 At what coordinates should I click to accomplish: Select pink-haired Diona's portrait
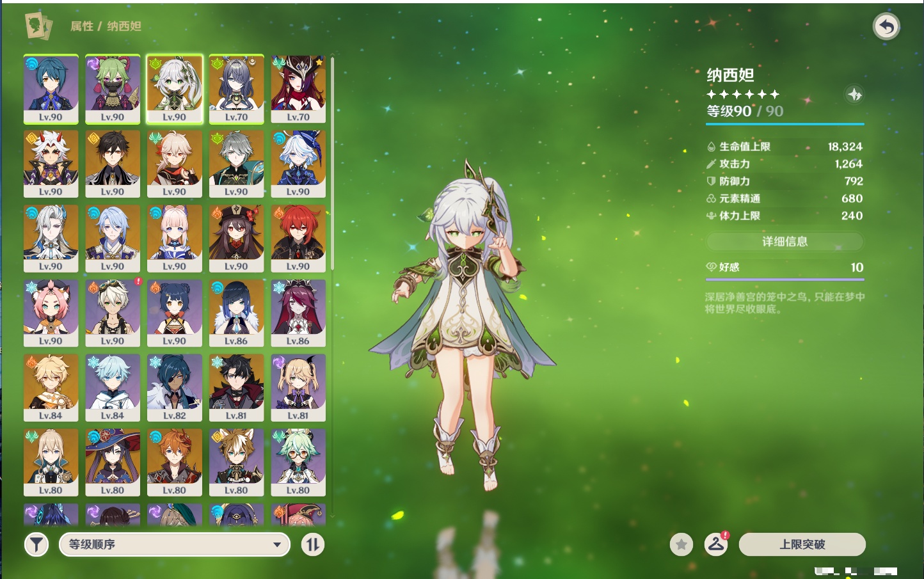click(51, 313)
